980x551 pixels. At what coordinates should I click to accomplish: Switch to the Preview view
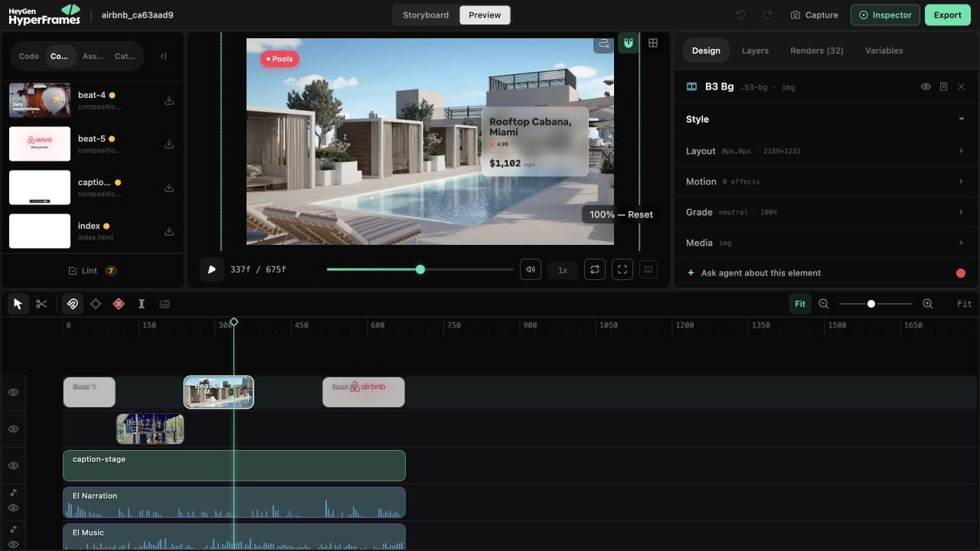pyautogui.click(x=485, y=15)
